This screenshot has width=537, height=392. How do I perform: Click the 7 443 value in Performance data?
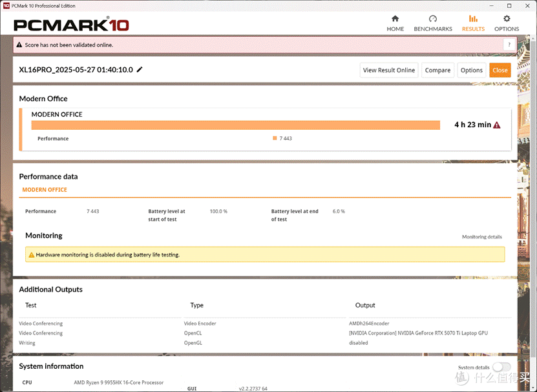click(x=93, y=212)
